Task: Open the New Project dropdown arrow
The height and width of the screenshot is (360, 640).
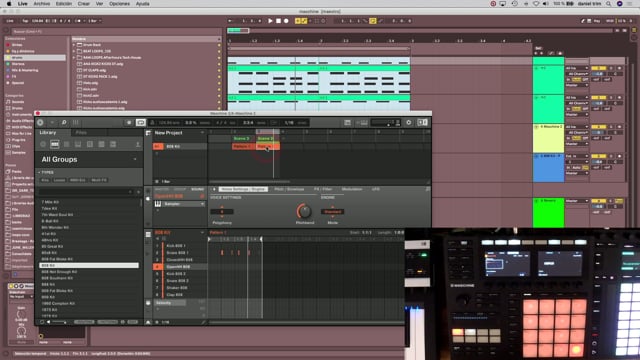Action: (202, 133)
